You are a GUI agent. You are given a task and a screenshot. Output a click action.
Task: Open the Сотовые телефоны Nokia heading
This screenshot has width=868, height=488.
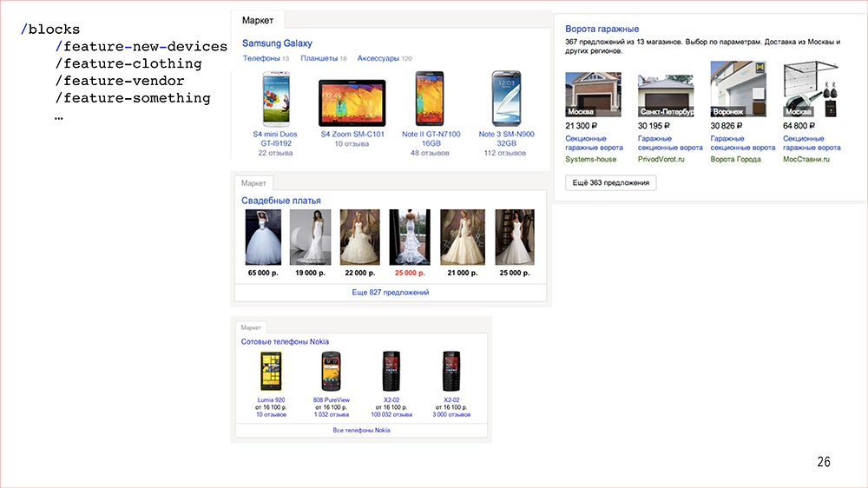285,342
